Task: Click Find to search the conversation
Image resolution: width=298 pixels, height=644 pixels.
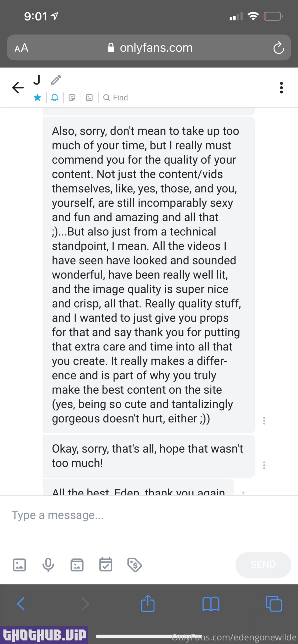Action: (116, 97)
